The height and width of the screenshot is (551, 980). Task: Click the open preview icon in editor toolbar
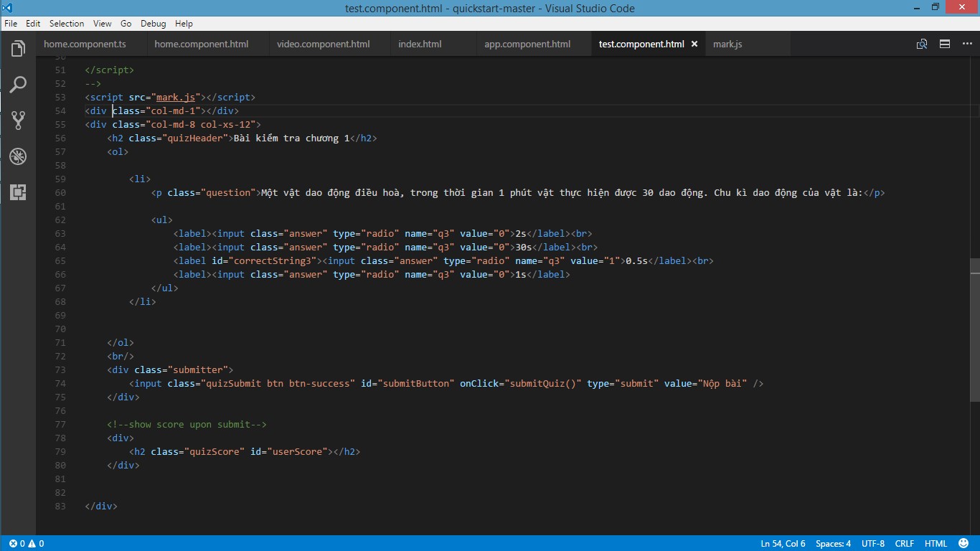(x=922, y=44)
